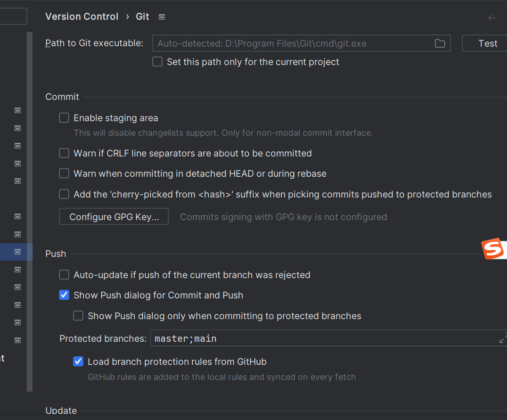Click the Sogou input method icon
Screen dimensions: 507x420
(492, 249)
